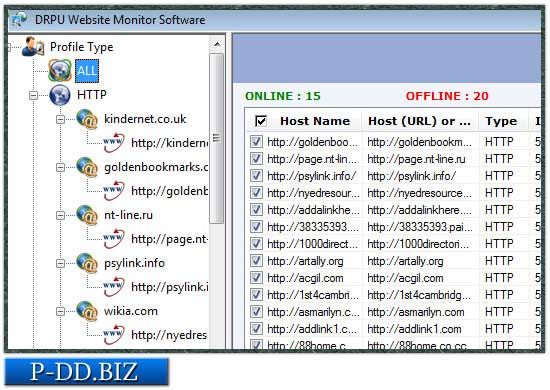Viewport: 550px width, 390px height.
Task: Toggle the select-all checkbox in table header
Action: coord(261,121)
